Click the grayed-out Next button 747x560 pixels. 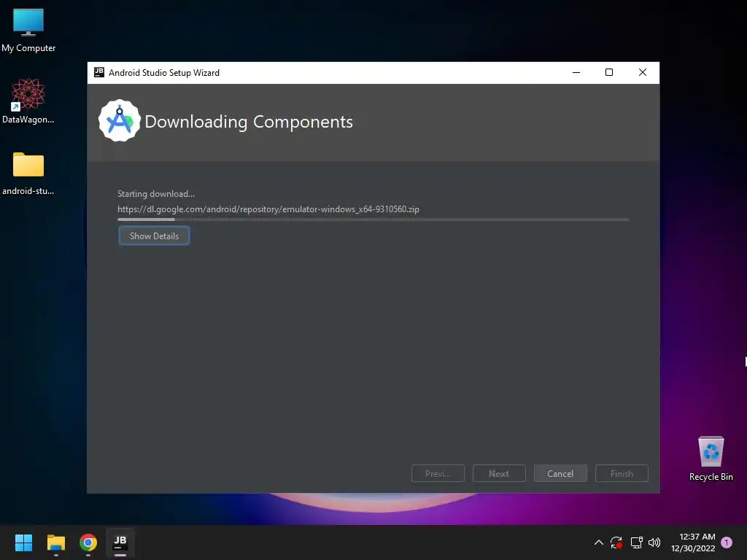pyautogui.click(x=499, y=473)
